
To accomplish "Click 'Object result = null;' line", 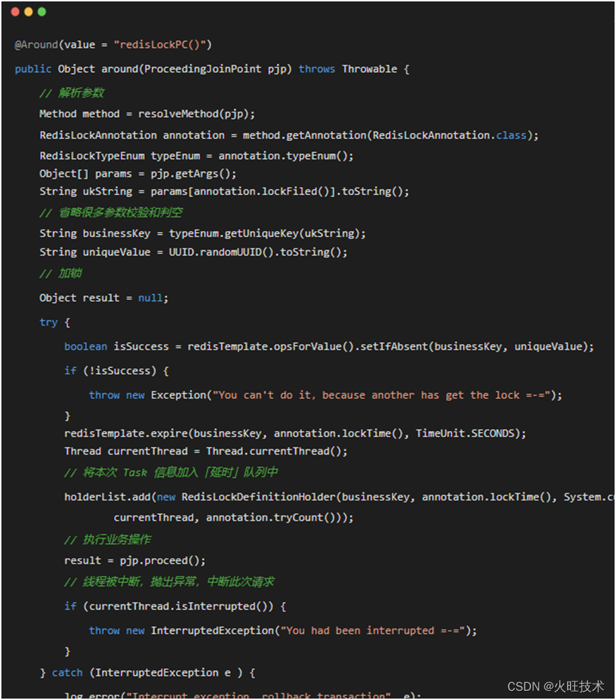I will pos(103,298).
